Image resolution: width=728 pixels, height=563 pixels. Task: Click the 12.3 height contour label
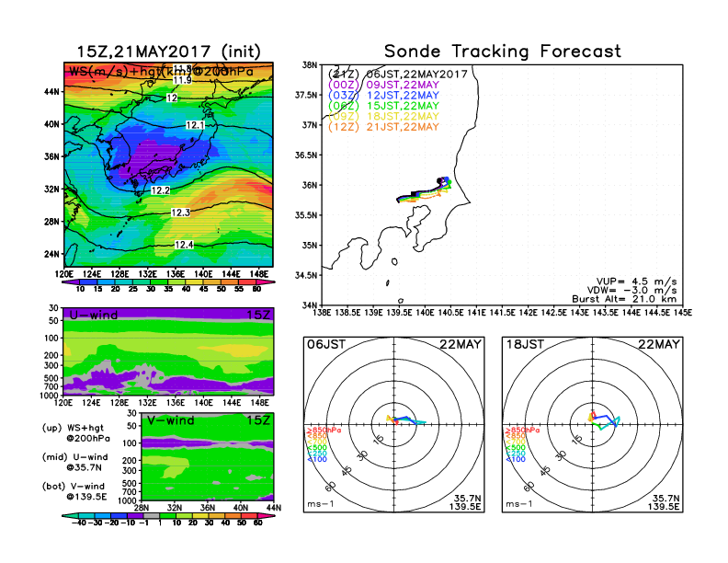180,213
